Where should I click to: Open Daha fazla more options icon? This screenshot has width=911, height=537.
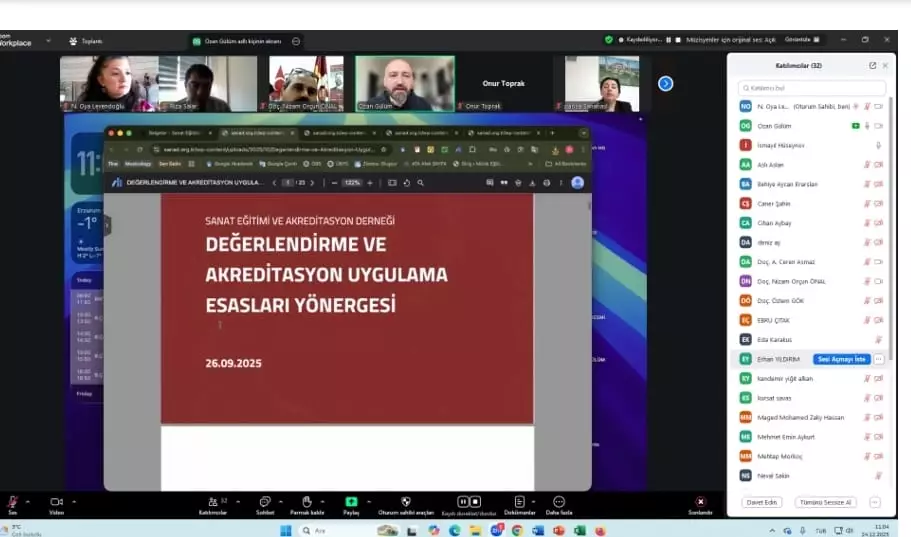click(x=558, y=501)
